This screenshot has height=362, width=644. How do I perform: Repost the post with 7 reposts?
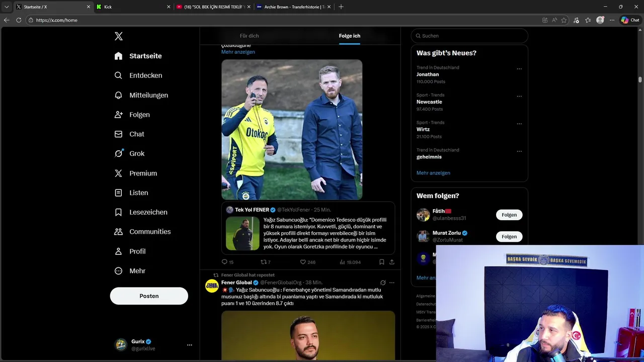(265, 262)
